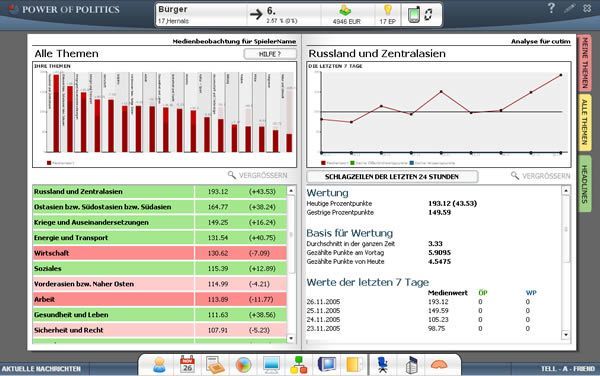Screen dimensions: 600x376
Task: Click the Tell-A-Friend link
Action: 568,369
